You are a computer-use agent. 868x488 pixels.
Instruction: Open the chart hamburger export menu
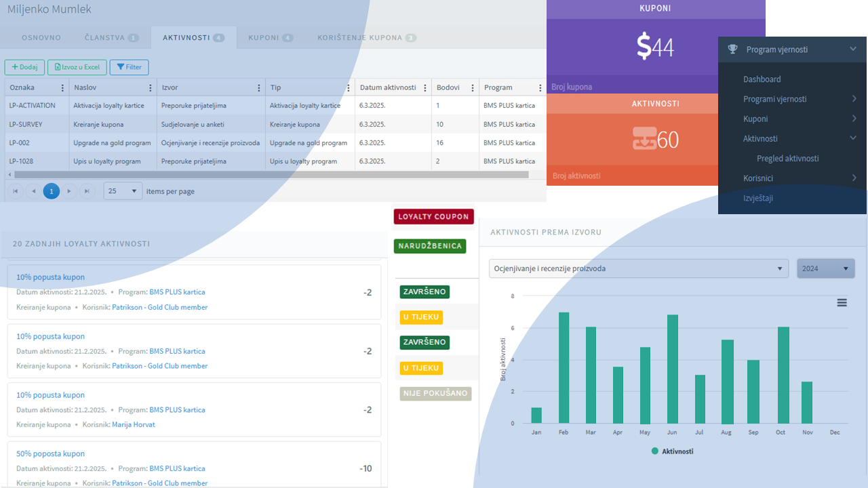pos(842,303)
